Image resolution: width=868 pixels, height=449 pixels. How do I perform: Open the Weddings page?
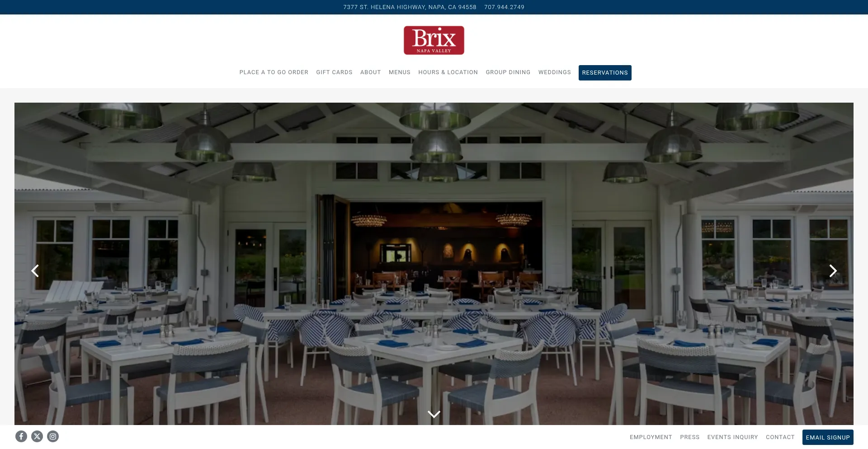(555, 72)
